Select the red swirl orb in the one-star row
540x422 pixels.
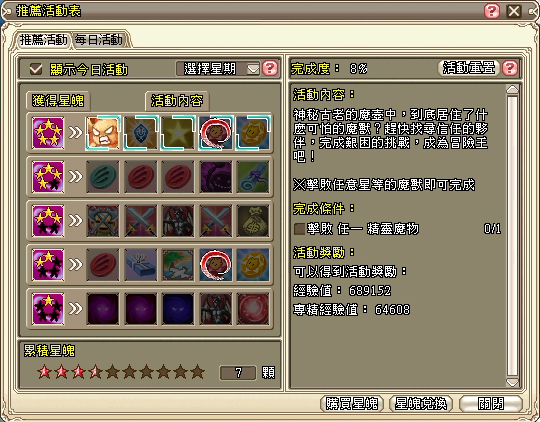253,309
